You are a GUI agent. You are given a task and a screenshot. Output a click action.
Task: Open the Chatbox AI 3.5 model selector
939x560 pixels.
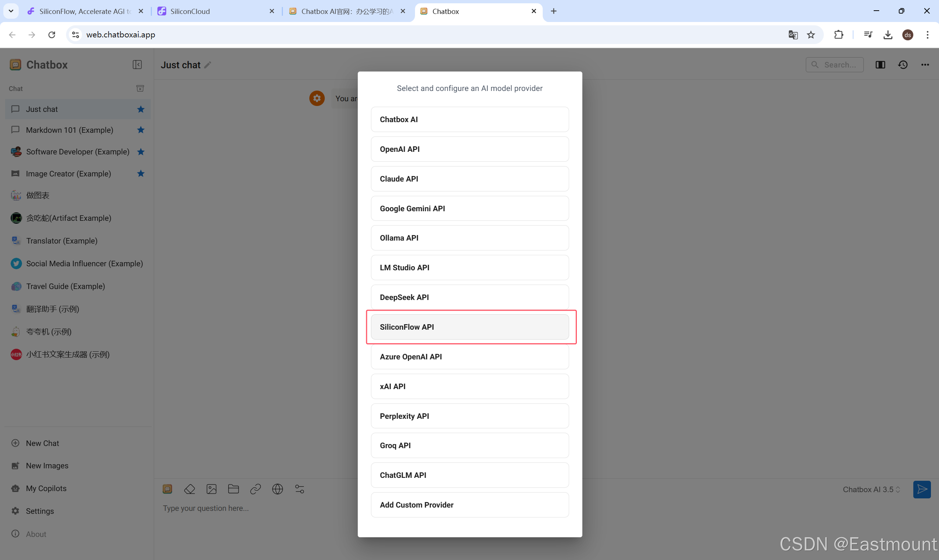point(871,490)
